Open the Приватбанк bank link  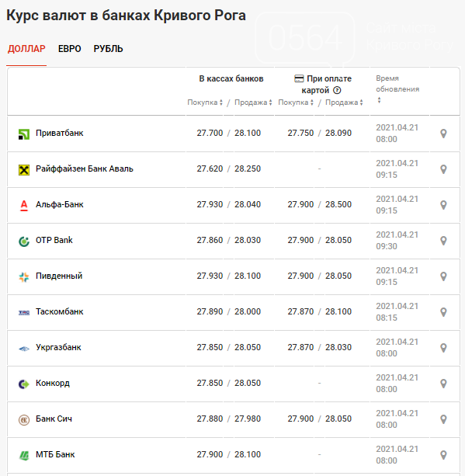[60, 134]
